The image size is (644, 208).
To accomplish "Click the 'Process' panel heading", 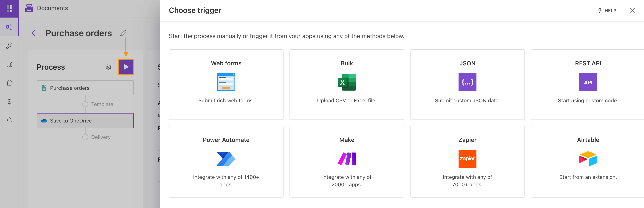I will click(51, 67).
